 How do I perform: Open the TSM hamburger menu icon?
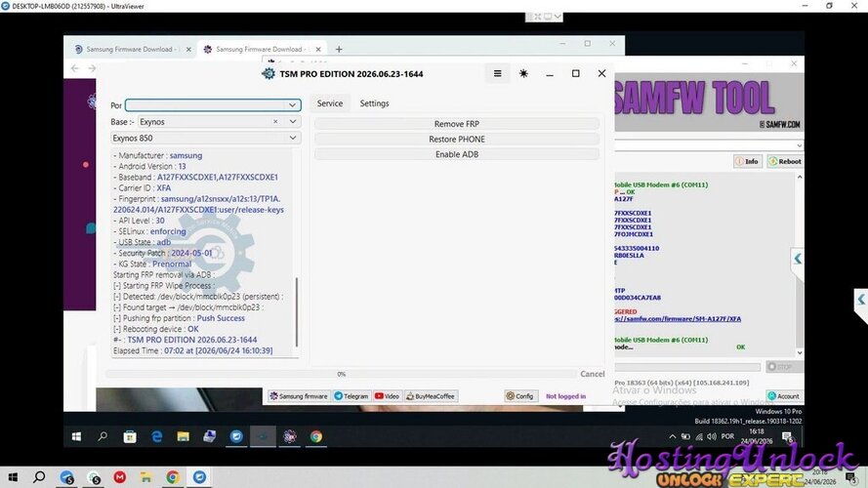click(497, 73)
